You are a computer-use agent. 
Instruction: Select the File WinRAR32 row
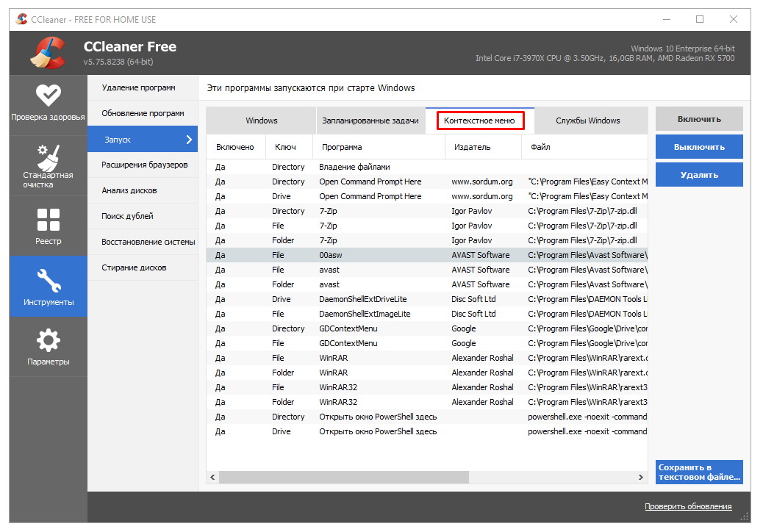427,387
